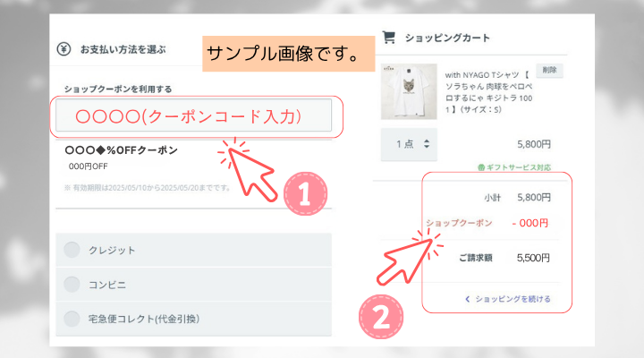Click the chevron before ショッピングを続ける
This screenshot has width=644, height=358.
click(468, 299)
